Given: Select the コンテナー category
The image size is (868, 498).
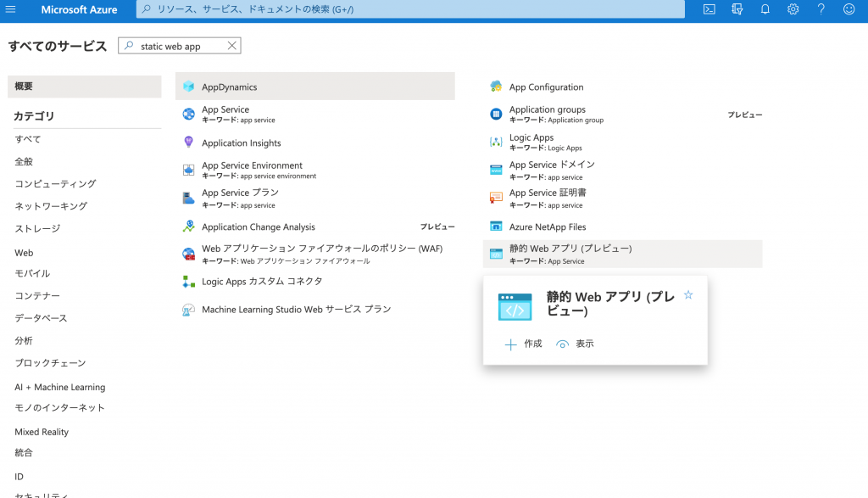Looking at the screenshot, I should pos(37,295).
